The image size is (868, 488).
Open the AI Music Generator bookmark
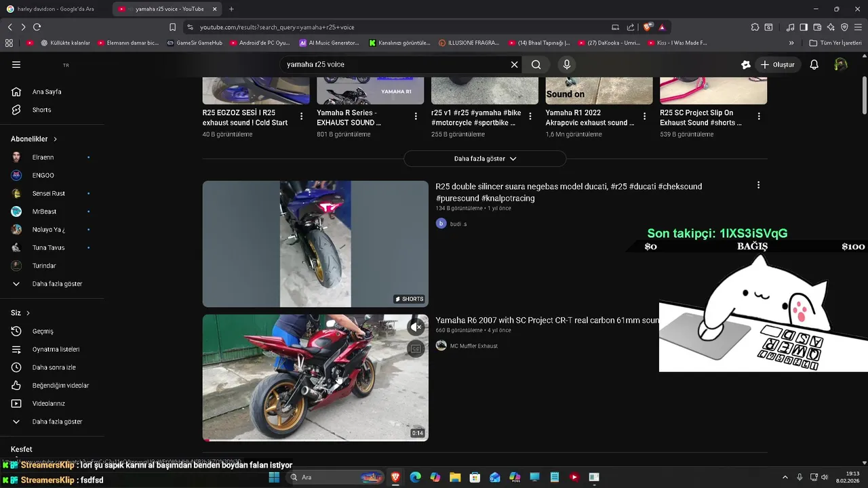[329, 43]
